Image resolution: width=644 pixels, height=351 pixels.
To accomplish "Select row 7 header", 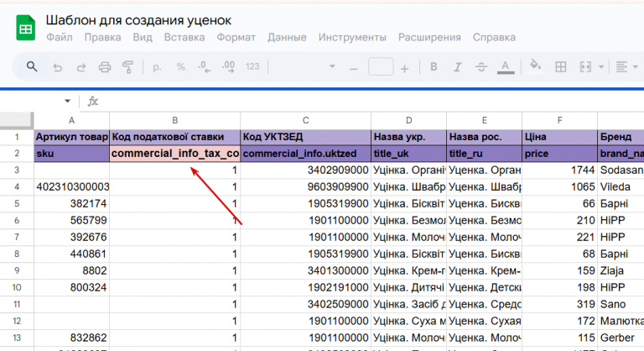I will 17,238.
